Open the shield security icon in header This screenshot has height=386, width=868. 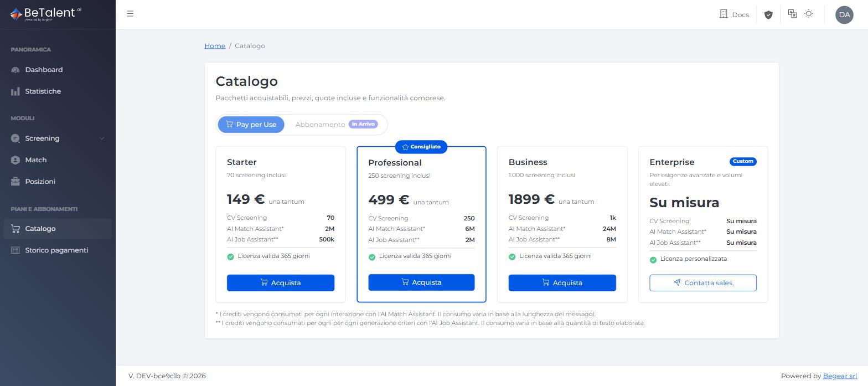pyautogui.click(x=768, y=14)
